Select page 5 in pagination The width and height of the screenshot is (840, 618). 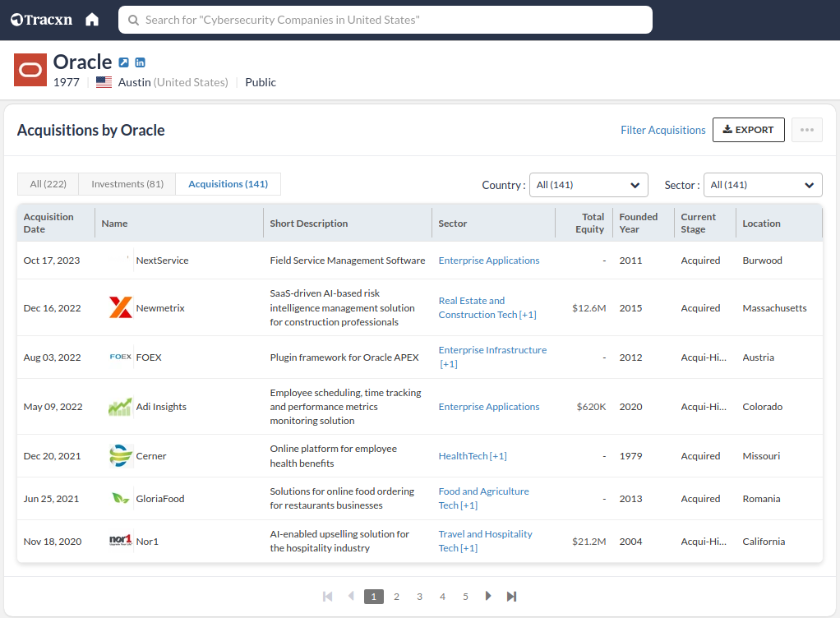pyautogui.click(x=465, y=596)
